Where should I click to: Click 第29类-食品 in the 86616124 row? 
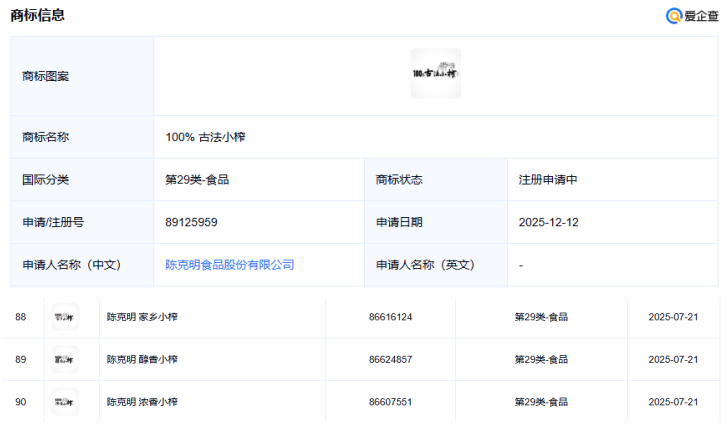(541, 317)
